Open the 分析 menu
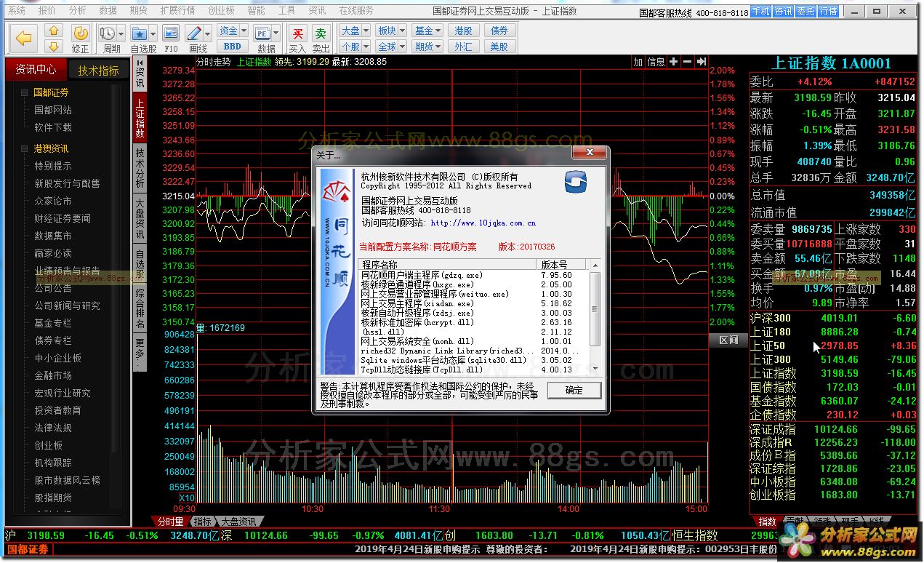Viewport: 924px width, 563px height. [77, 10]
